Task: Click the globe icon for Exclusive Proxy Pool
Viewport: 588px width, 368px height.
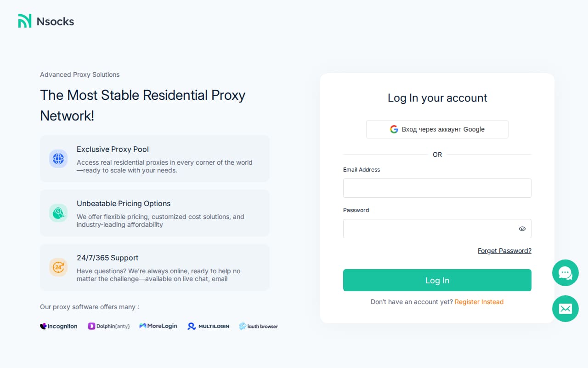Action: click(x=58, y=159)
